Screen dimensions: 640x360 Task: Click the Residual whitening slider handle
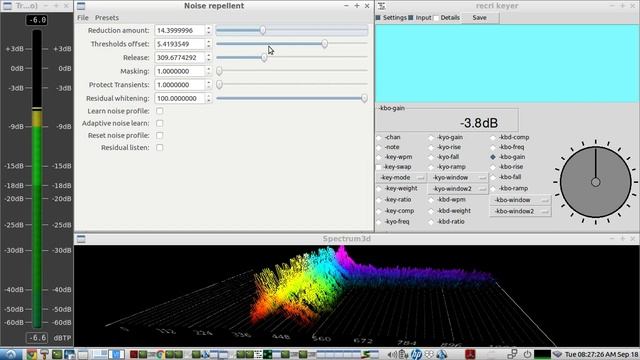pos(364,98)
